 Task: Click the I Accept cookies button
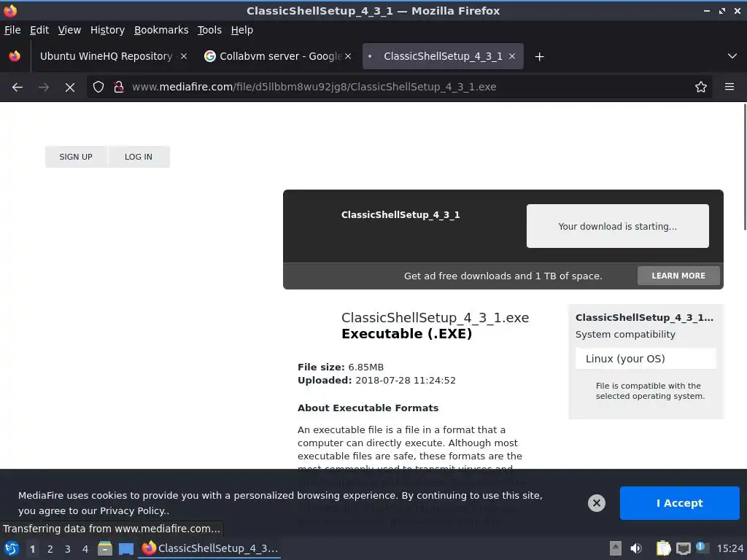coord(679,503)
